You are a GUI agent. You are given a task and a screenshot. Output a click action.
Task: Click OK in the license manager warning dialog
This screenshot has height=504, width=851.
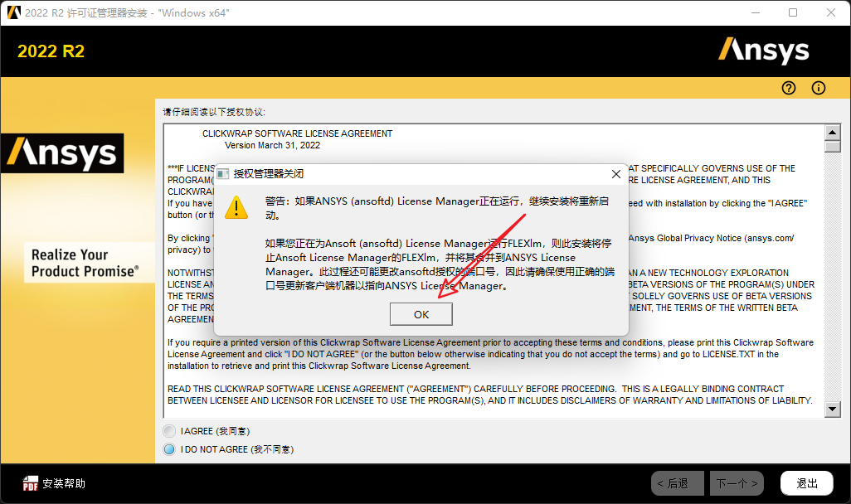coord(421,313)
